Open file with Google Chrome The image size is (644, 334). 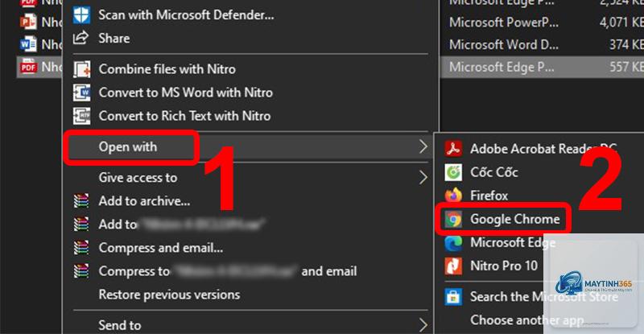tap(514, 219)
